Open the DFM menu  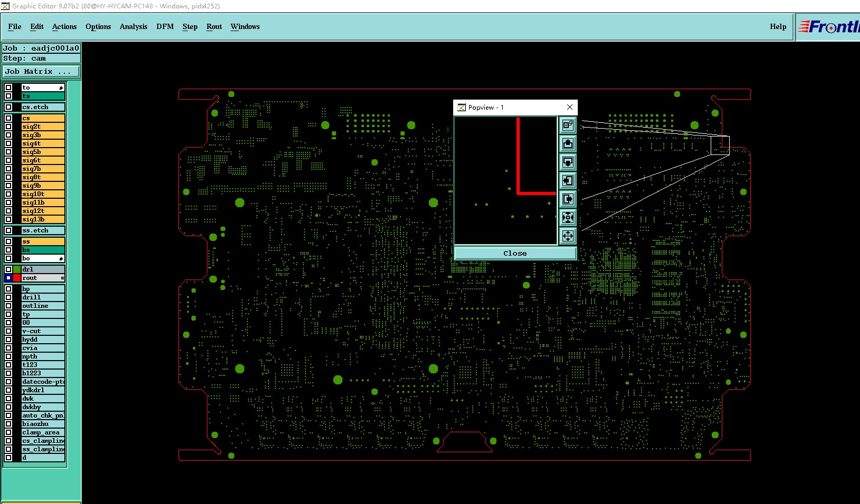point(165,26)
